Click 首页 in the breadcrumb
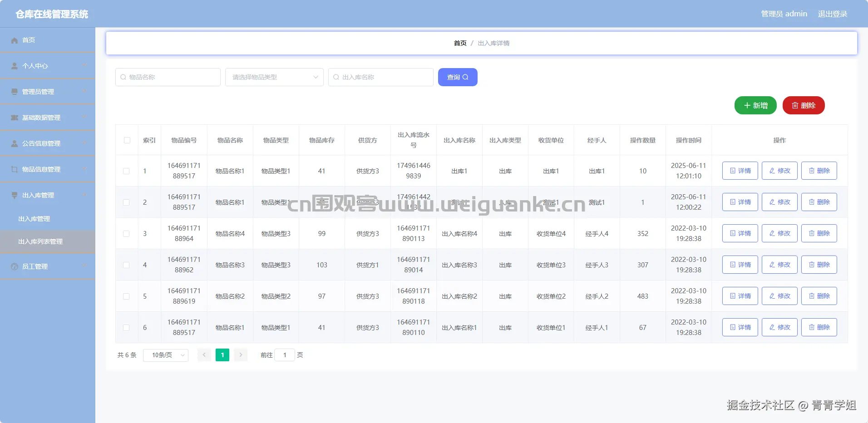868x423 pixels. coord(460,44)
